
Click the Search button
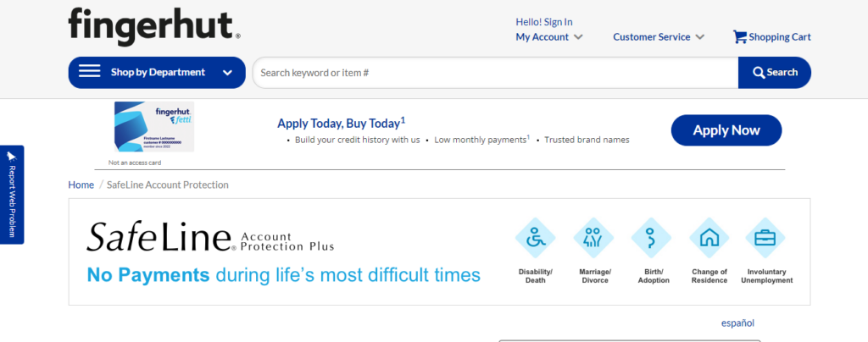774,73
